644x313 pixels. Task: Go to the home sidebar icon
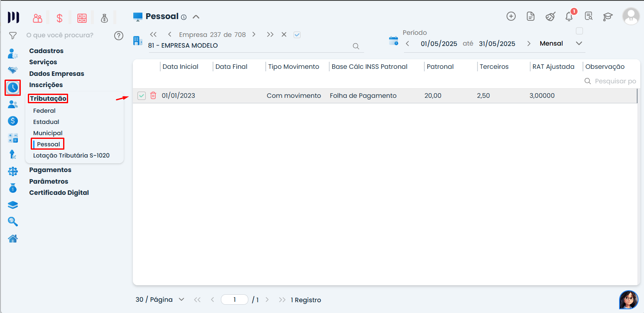pyautogui.click(x=13, y=238)
